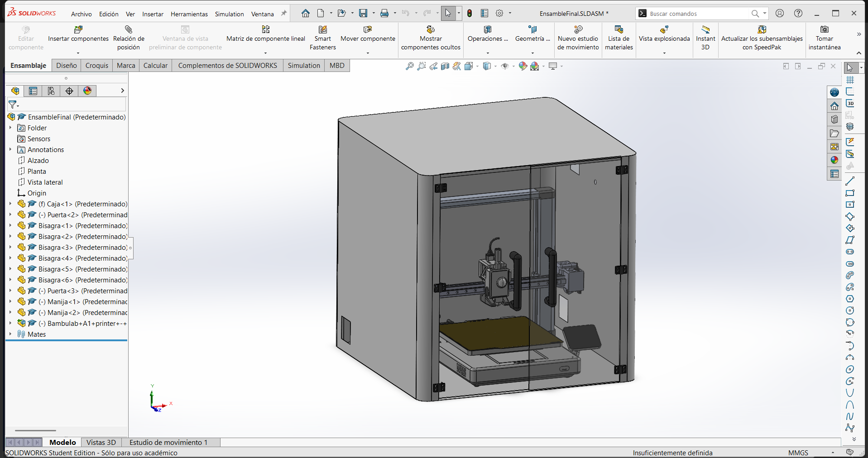Switch to the Croquis tab
This screenshot has height=458, width=868.
tap(97, 66)
